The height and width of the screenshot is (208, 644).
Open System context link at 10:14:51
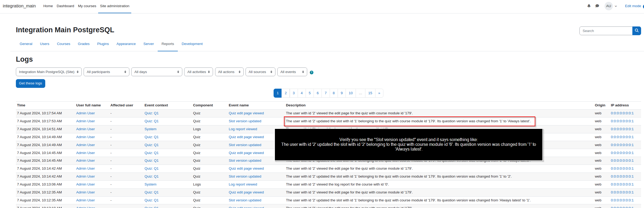[x=151, y=129]
